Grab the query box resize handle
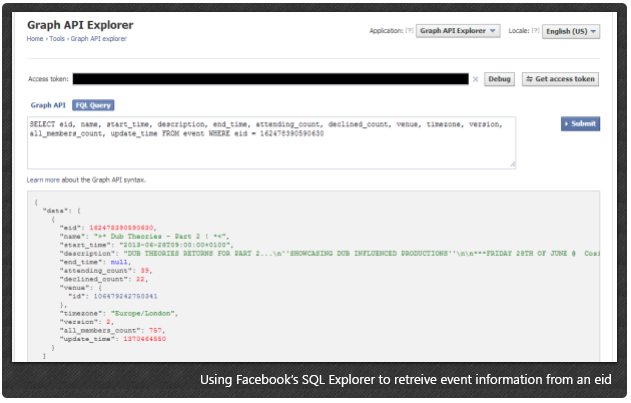Viewport: 631px width, 403px height. [x=512, y=164]
